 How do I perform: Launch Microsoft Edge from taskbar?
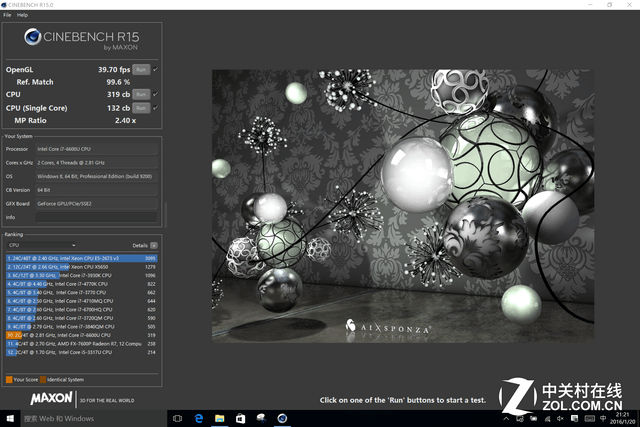pos(198,418)
